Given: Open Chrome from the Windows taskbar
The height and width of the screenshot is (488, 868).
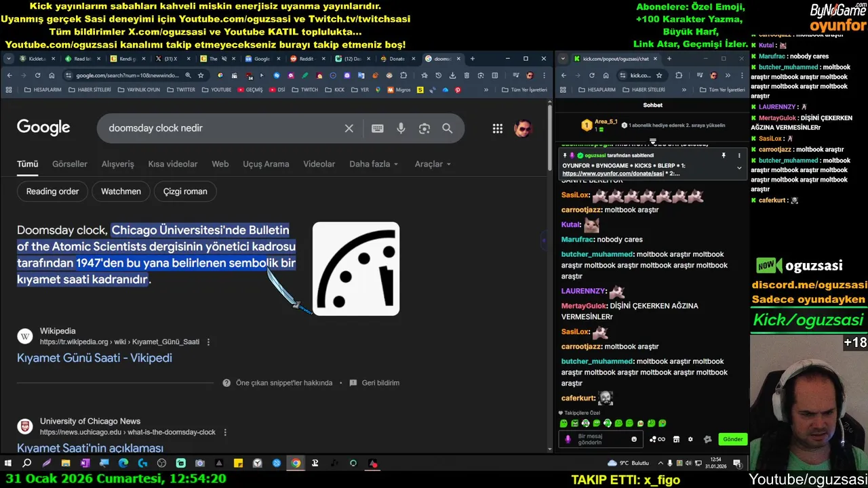Looking at the screenshot, I should (x=296, y=464).
